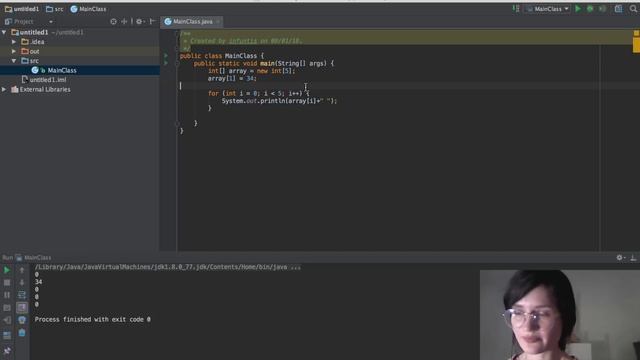
Task: Select the .idea folder row
Action: point(80,42)
